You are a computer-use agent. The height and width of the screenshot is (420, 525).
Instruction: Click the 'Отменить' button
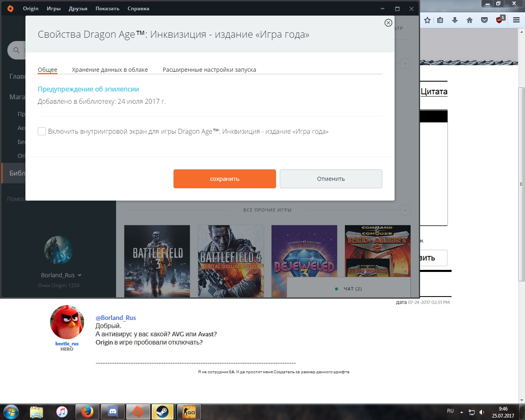click(x=331, y=179)
